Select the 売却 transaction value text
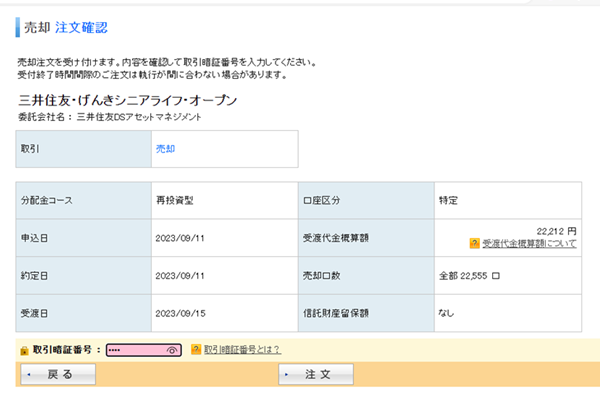This screenshot has height=400, width=600. click(x=165, y=149)
